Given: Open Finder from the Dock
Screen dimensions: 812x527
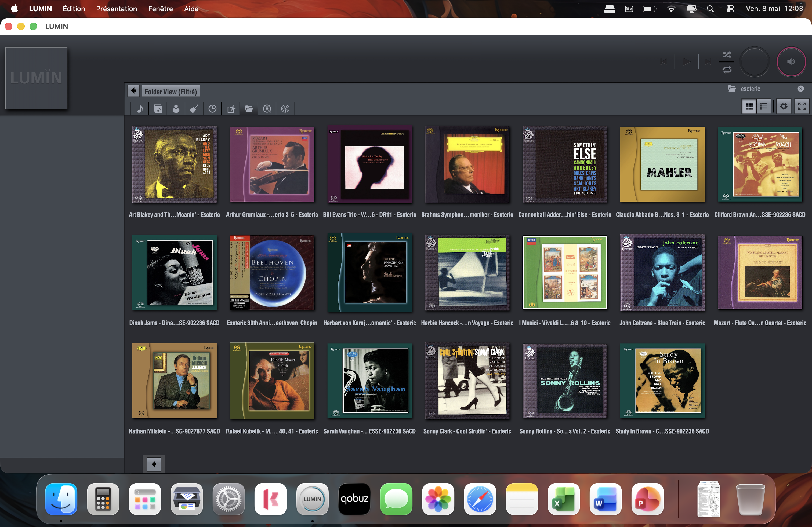Looking at the screenshot, I should 61,499.
